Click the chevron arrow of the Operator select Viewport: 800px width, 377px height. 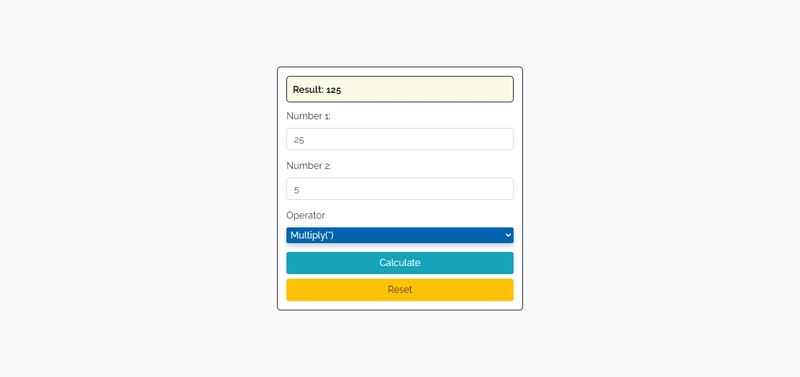(x=507, y=235)
